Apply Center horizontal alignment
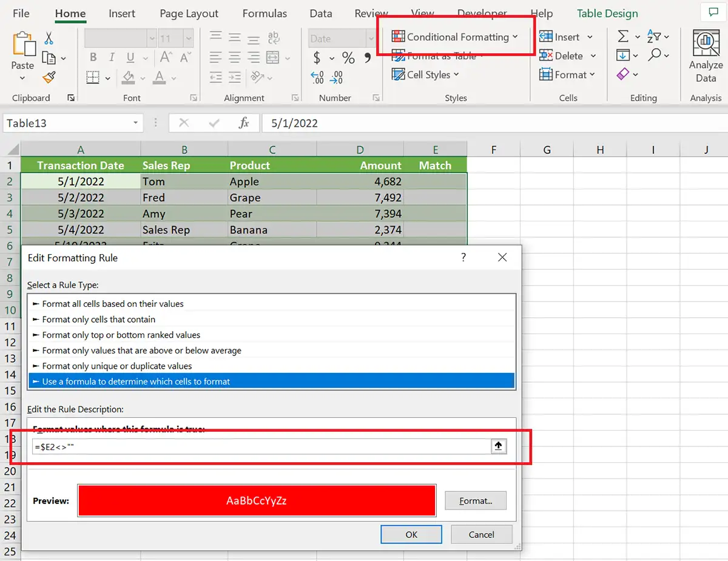Screen dimensions: 728x561 (x=235, y=58)
